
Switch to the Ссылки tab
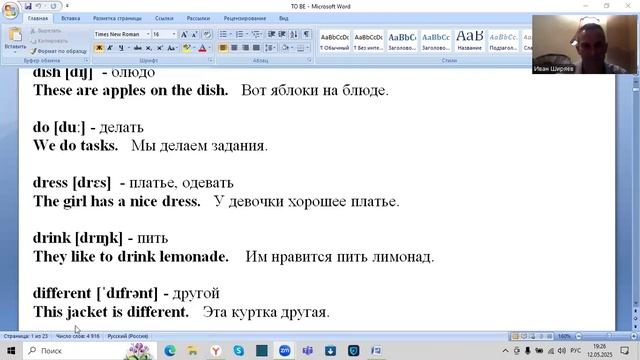(164, 18)
